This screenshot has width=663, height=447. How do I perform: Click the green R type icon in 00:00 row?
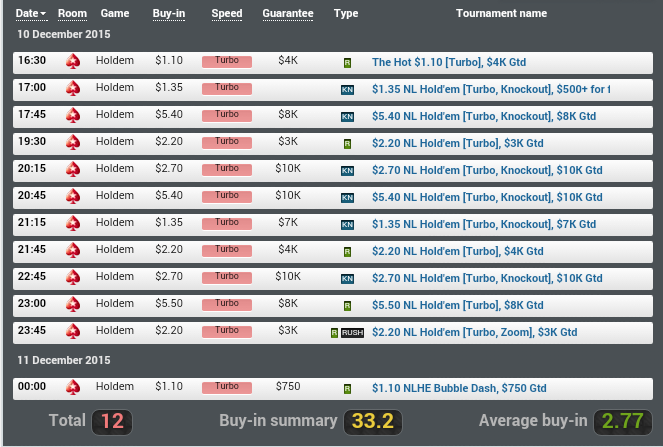point(347,389)
